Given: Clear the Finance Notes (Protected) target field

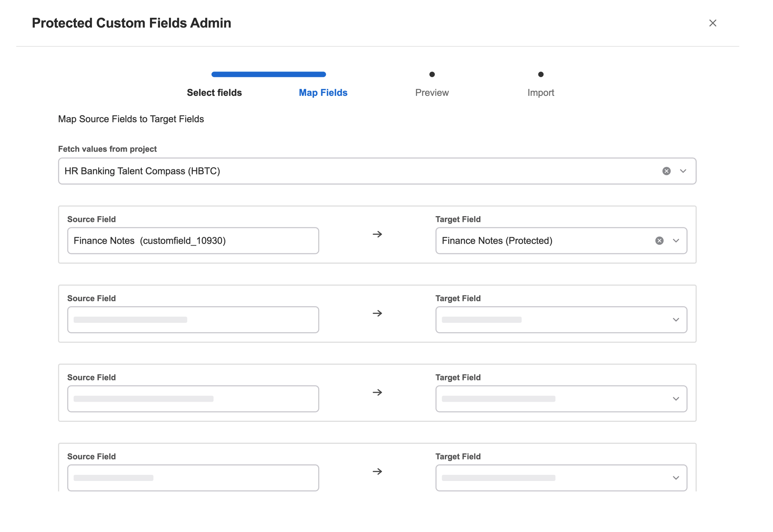Looking at the screenshot, I should (659, 240).
